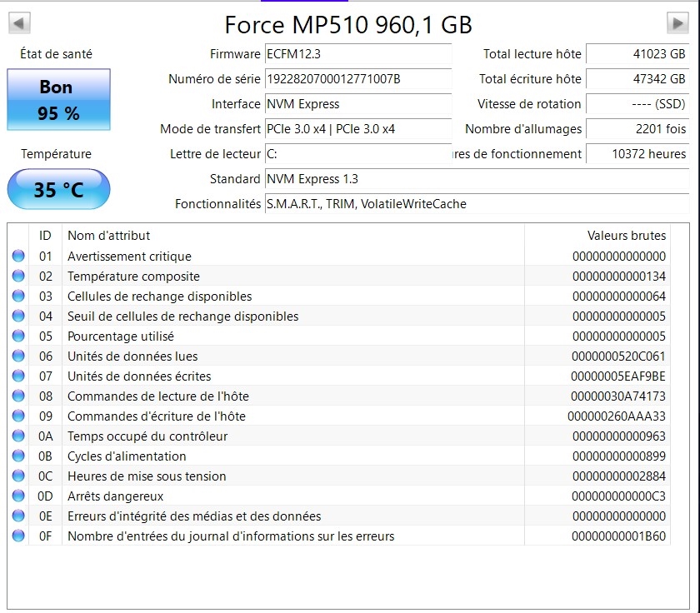
Task: Click the status dot for Pourcentage utilisé
Action: 18,336
